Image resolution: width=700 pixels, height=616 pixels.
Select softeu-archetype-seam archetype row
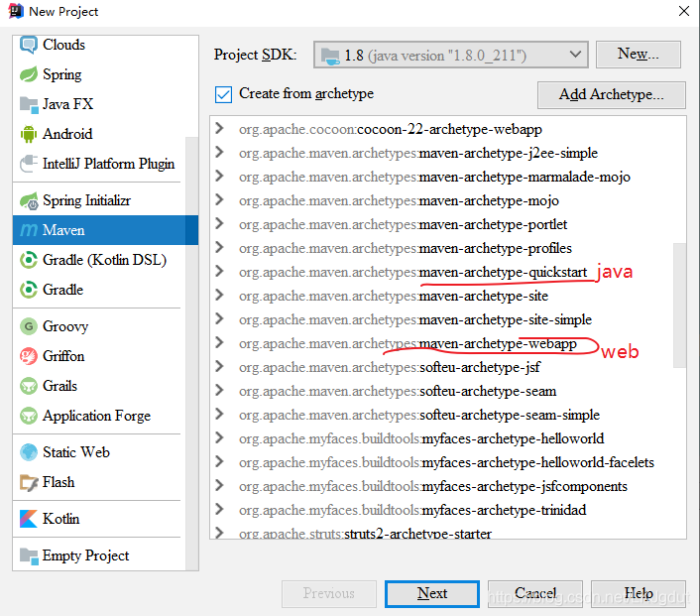pos(448,391)
